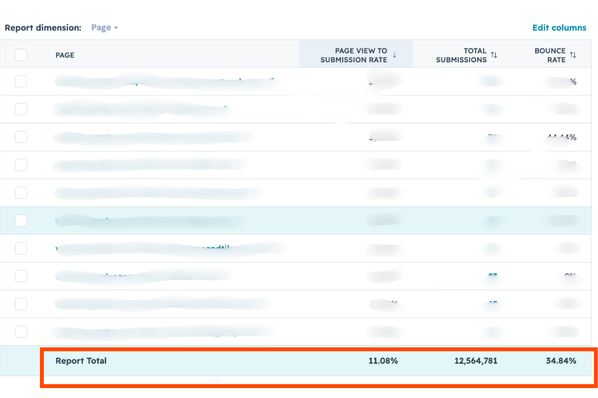
Task: Open the Report dimension Page dropdown
Action: click(x=104, y=28)
